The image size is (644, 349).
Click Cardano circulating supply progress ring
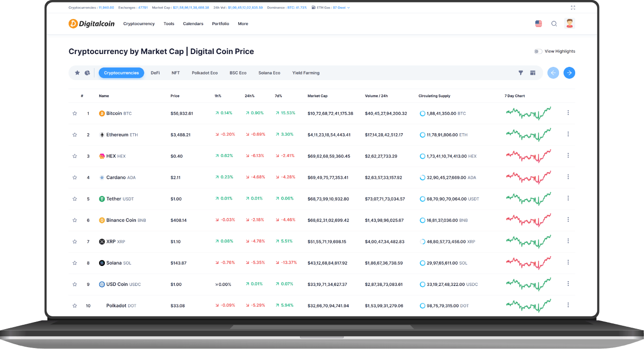(422, 177)
